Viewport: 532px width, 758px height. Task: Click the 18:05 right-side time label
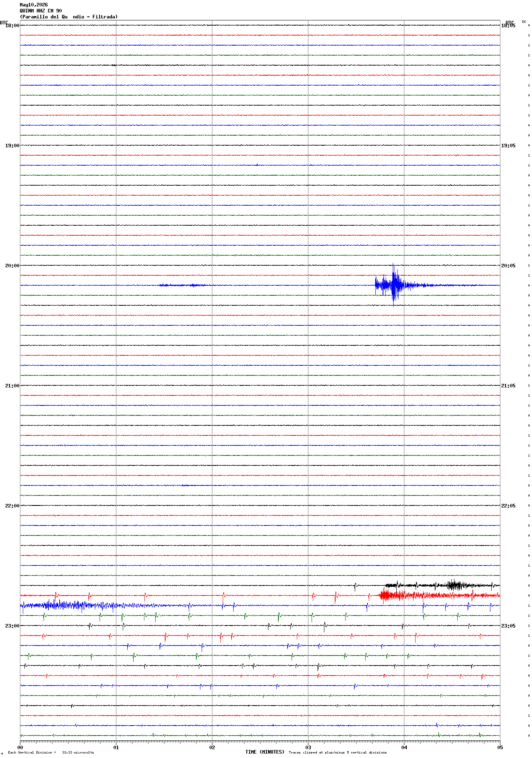pyautogui.click(x=508, y=26)
